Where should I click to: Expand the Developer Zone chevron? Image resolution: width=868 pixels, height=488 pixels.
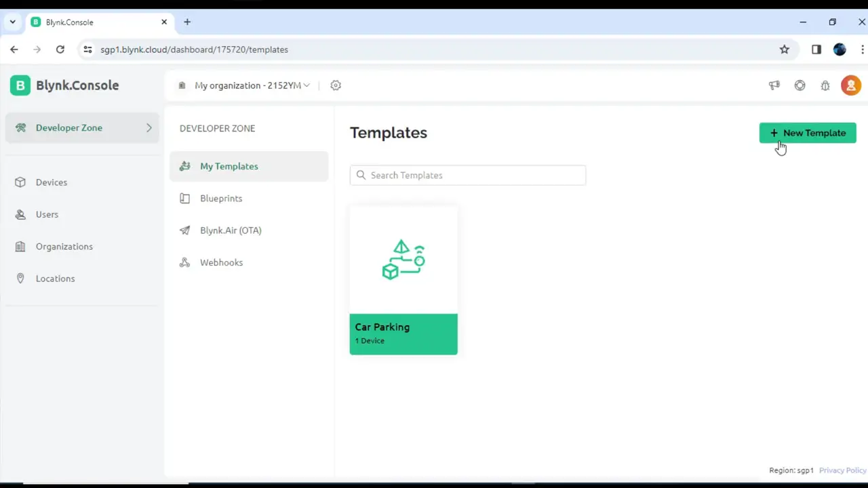[149, 127]
